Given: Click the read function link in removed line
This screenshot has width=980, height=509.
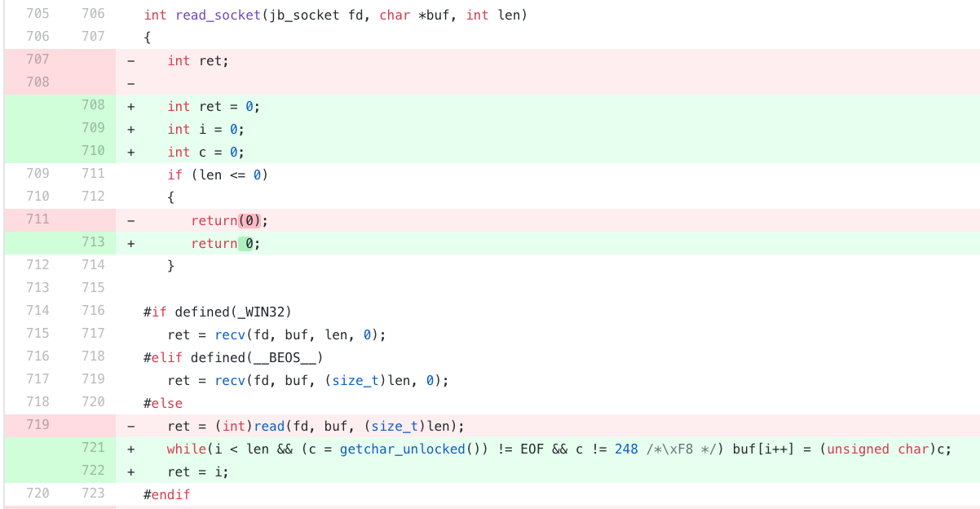Looking at the screenshot, I should point(269,426).
